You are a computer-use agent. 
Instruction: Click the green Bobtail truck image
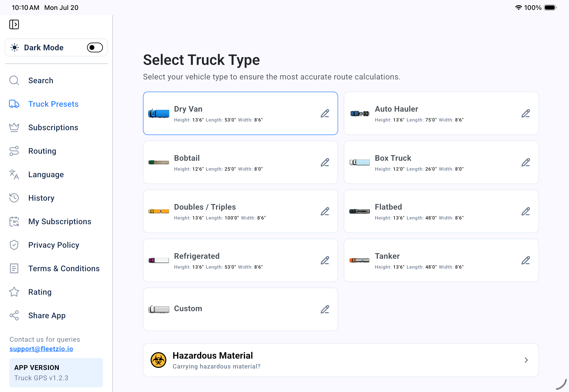159,162
